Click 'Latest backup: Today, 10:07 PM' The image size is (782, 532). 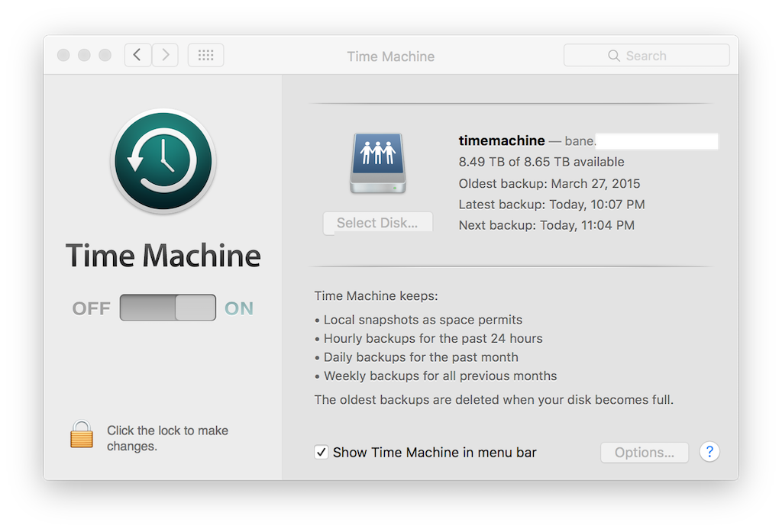(551, 205)
